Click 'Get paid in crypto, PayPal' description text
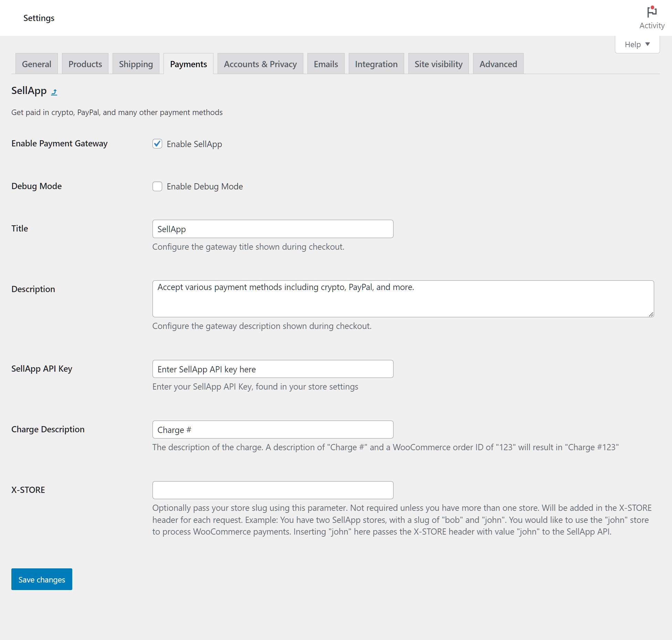The width and height of the screenshot is (672, 640). point(117,112)
